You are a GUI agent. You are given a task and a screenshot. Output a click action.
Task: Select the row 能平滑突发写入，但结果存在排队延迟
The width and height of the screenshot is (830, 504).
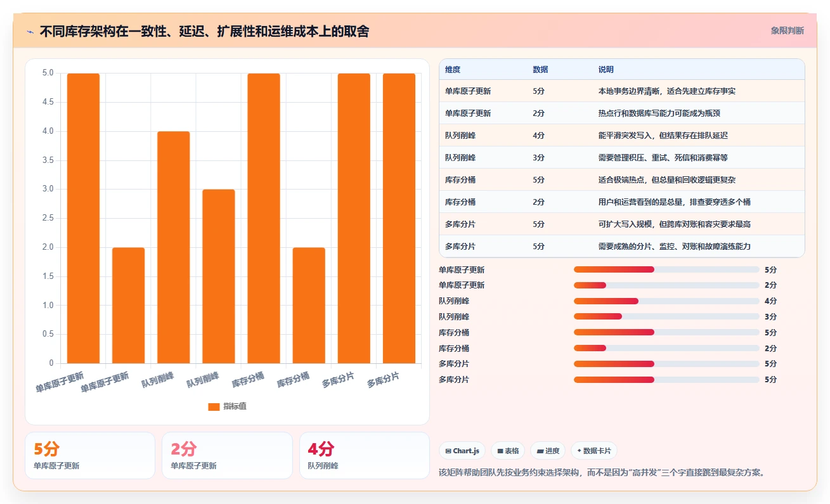click(621, 136)
